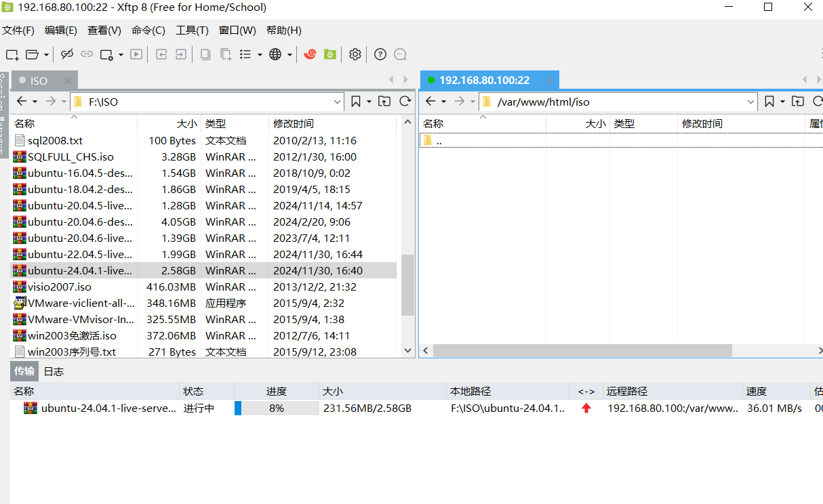The image size is (823, 504).
Task: Launch Xshell via the red swirl icon
Action: point(310,54)
